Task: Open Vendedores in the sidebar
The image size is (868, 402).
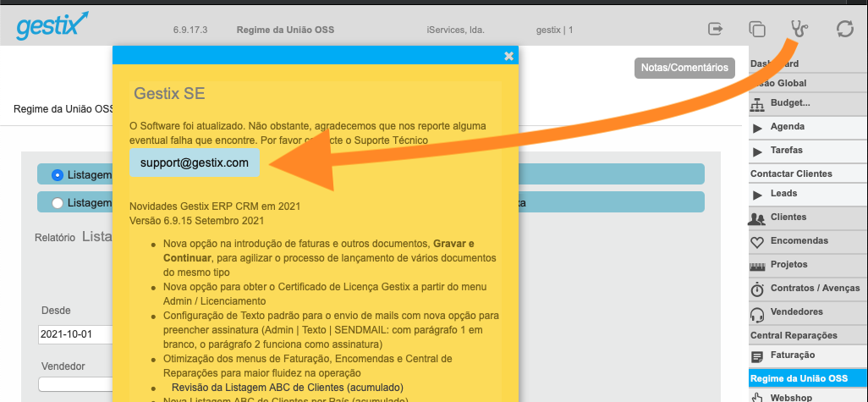Action: (797, 311)
